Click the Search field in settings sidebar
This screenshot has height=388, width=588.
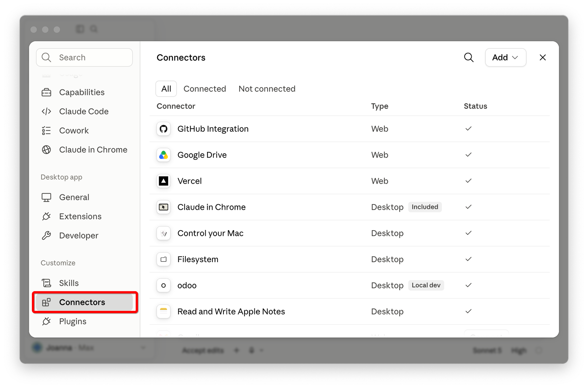tap(84, 57)
